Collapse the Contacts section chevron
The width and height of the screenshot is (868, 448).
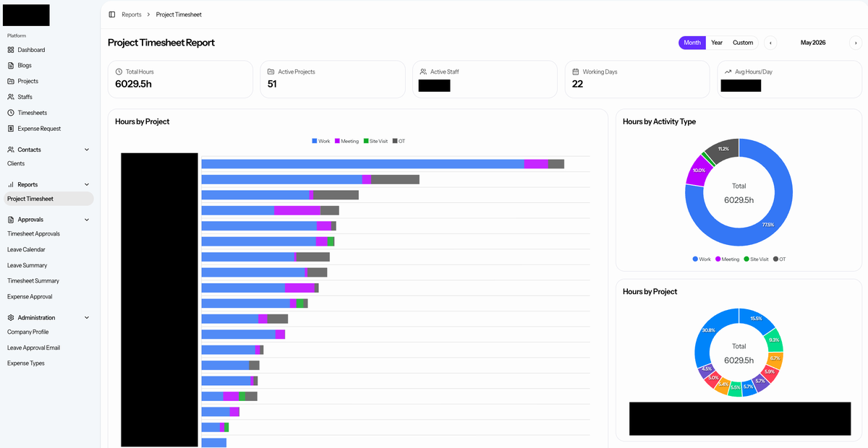(x=87, y=150)
